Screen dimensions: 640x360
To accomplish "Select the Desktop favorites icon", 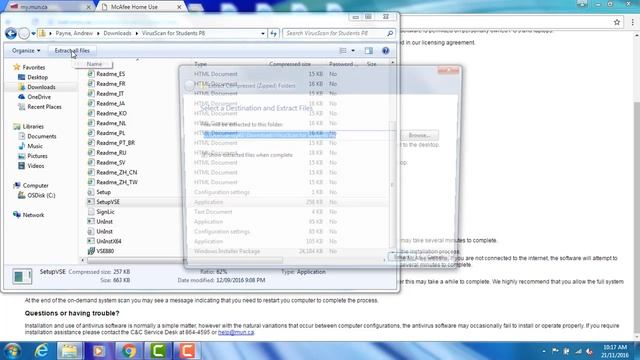I will click(22, 77).
